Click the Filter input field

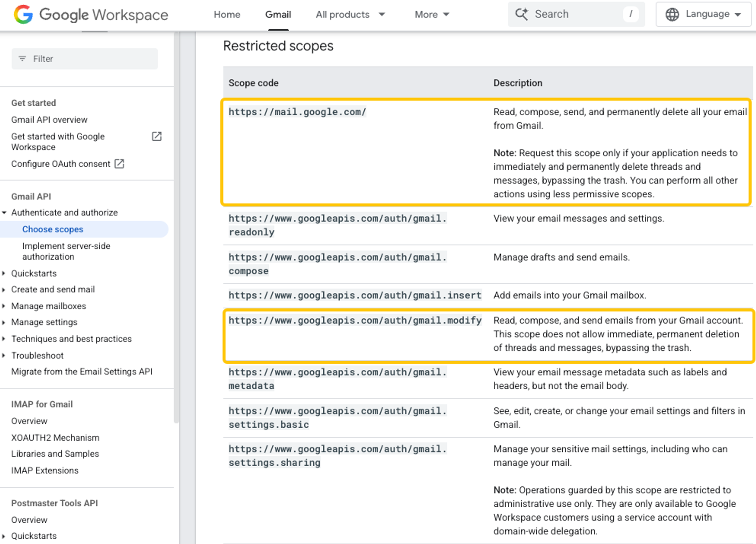coord(85,59)
